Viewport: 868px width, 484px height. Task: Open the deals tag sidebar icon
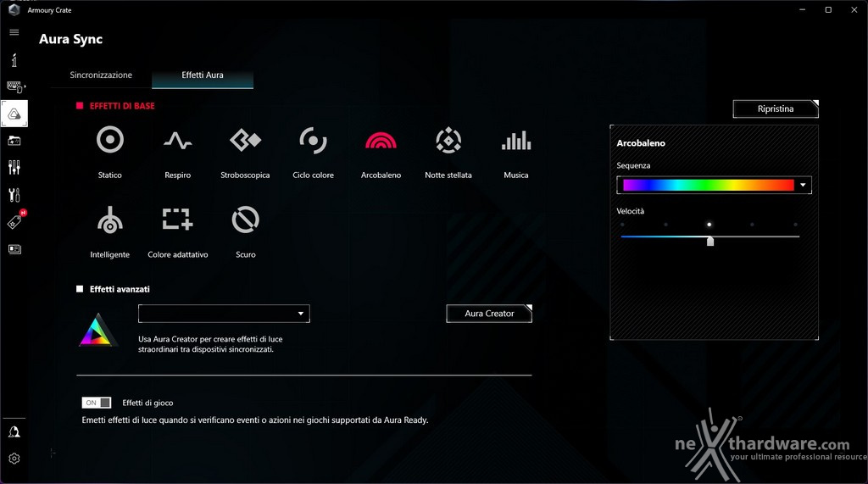pos(14,222)
